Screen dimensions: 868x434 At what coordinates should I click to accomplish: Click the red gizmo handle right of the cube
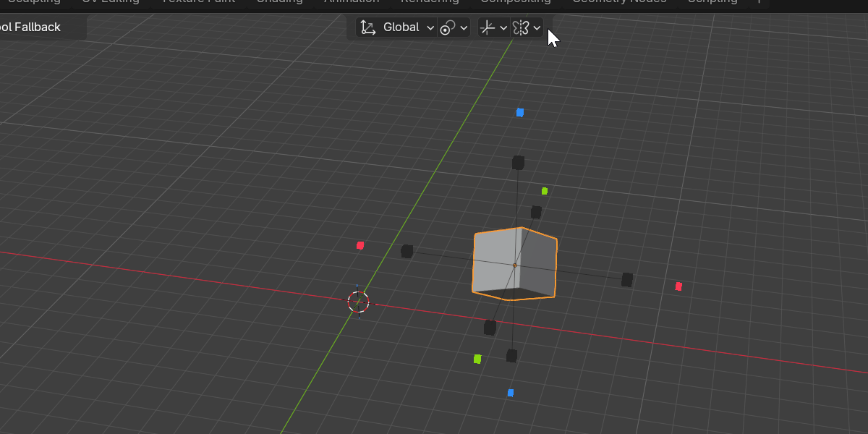[678, 286]
